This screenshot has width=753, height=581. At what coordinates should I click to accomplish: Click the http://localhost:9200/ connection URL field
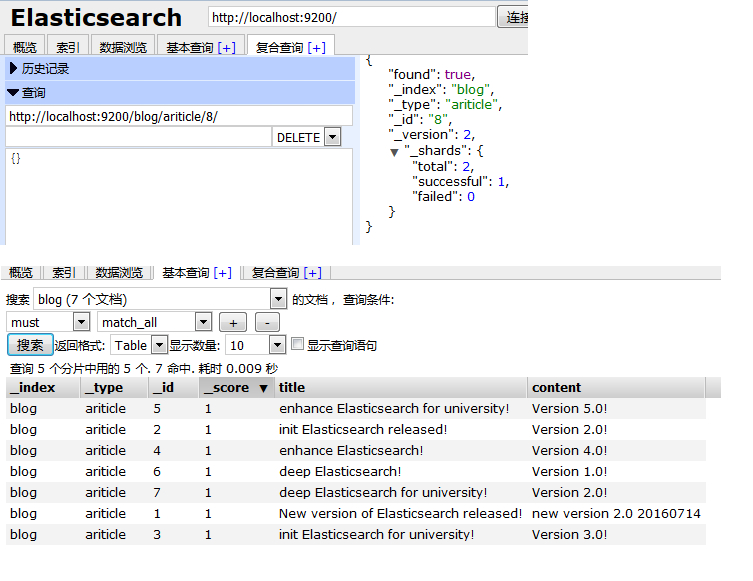pyautogui.click(x=352, y=17)
